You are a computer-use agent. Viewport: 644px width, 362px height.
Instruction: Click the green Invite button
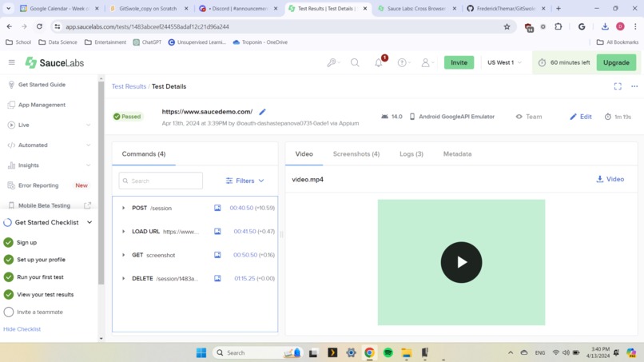459,62
